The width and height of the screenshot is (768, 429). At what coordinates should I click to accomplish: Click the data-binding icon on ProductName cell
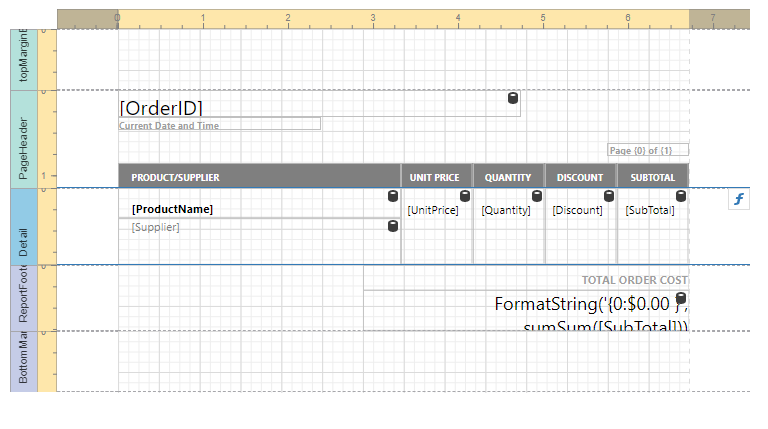393,196
